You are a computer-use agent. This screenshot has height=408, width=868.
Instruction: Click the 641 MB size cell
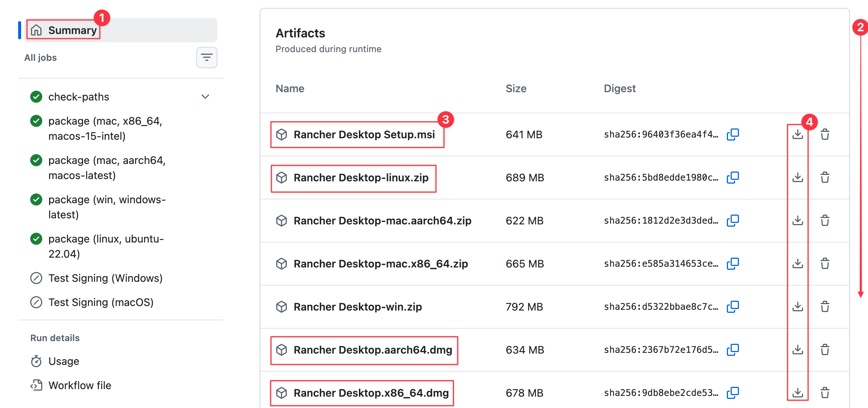click(x=524, y=134)
